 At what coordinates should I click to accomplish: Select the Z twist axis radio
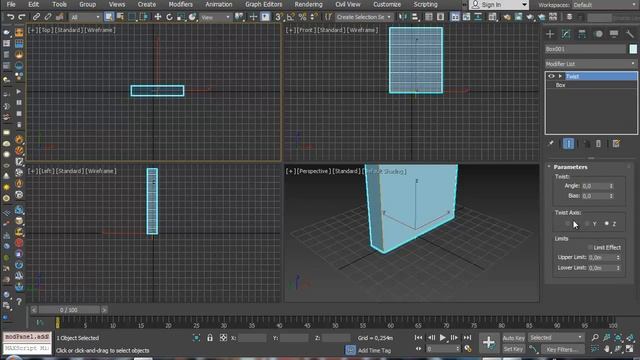click(x=607, y=224)
